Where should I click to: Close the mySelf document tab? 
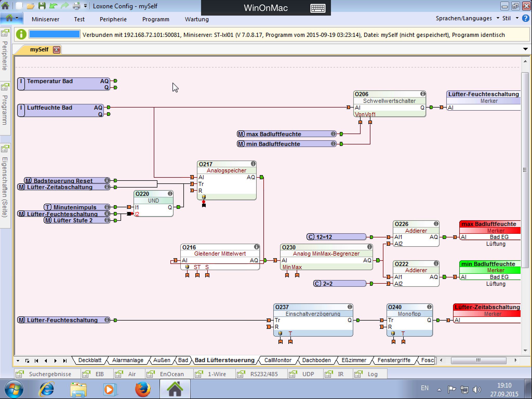(x=56, y=50)
